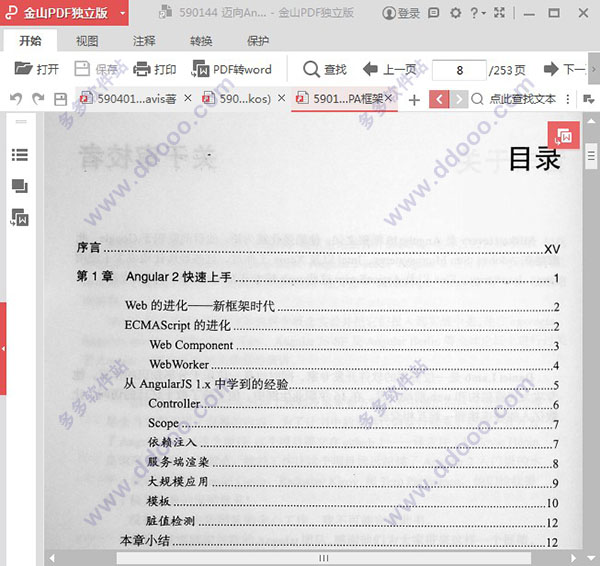Click the ECMAScript 的进化 entry
Viewport: 600px width, 566px height.
(342, 326)
